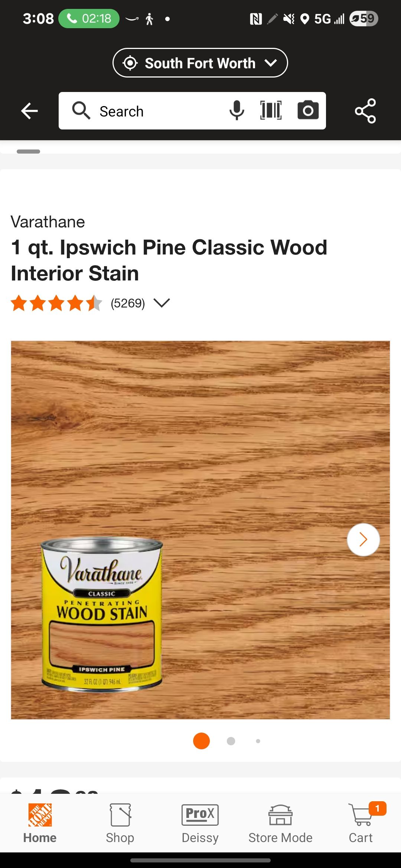
Task: Go to the Home tab
Action: (x=40, y=823)
